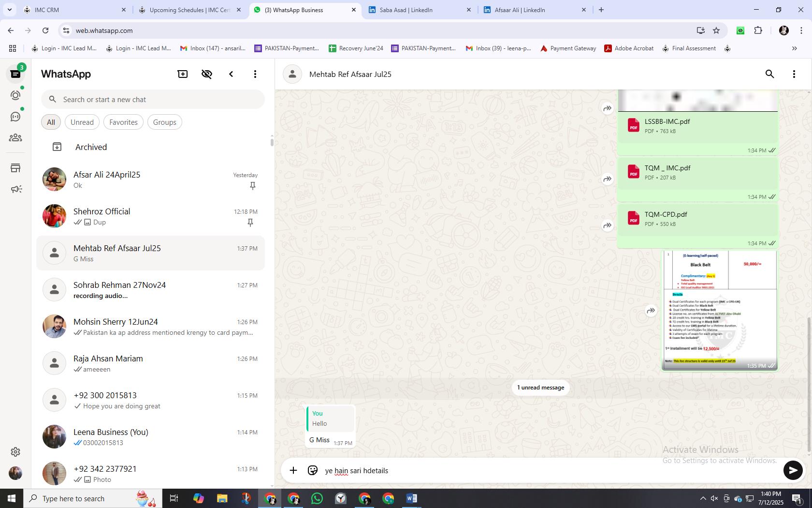812x508 pixels.
Task: Open WhatsApp app in Windows taskbar
Action: [317, 498]
